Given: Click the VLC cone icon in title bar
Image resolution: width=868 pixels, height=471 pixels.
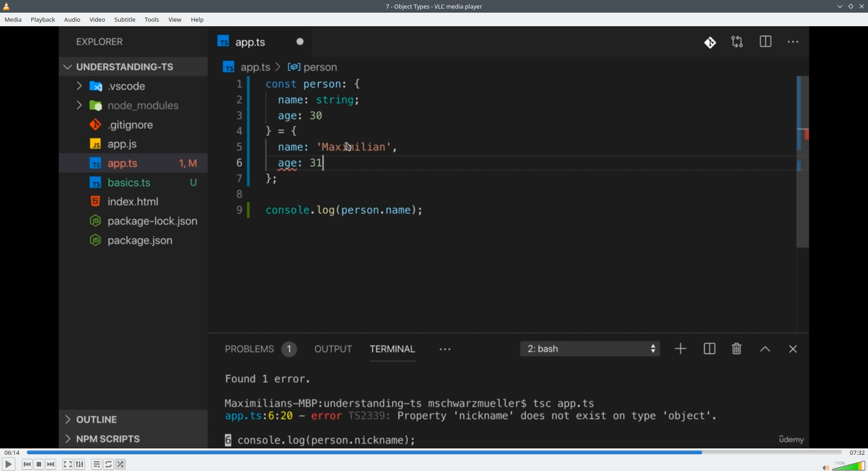Looking at the screenshot, I should point(7,6).
